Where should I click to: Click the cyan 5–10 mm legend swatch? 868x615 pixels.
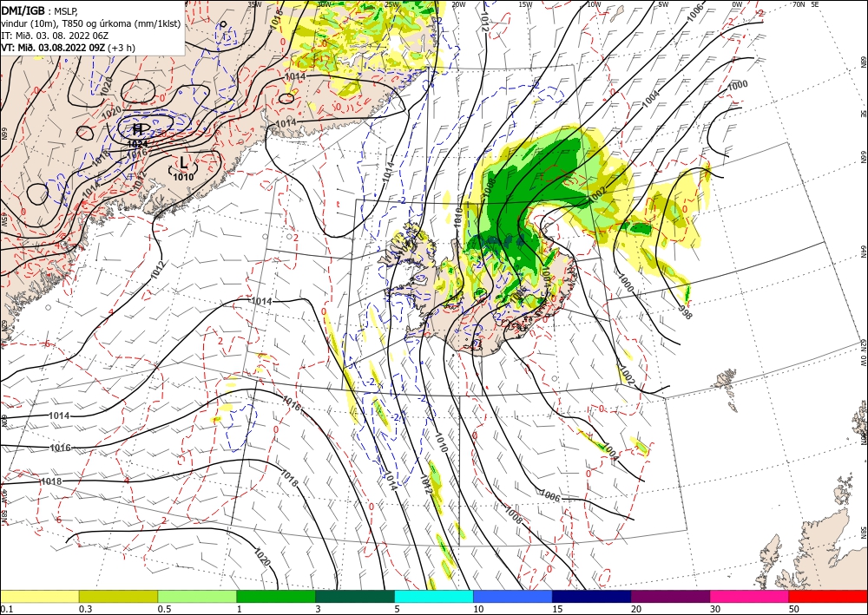coord(434,596)
